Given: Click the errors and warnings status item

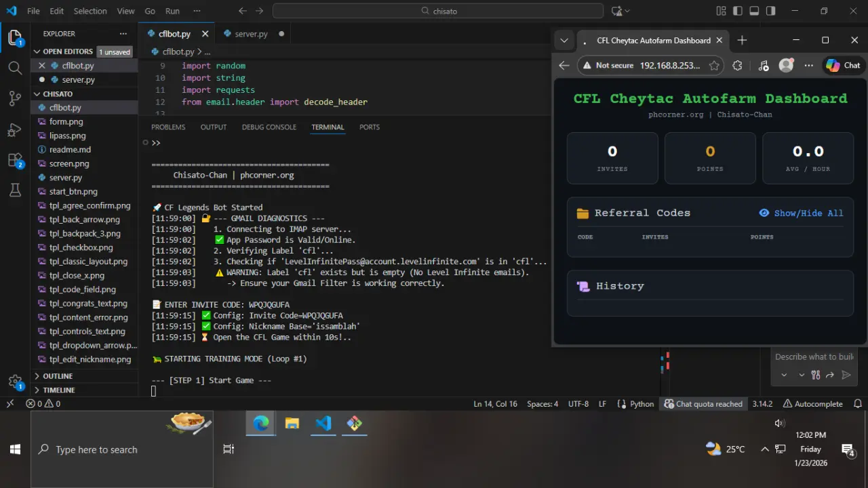Looking at the screenshot, I should pos(43,404).
